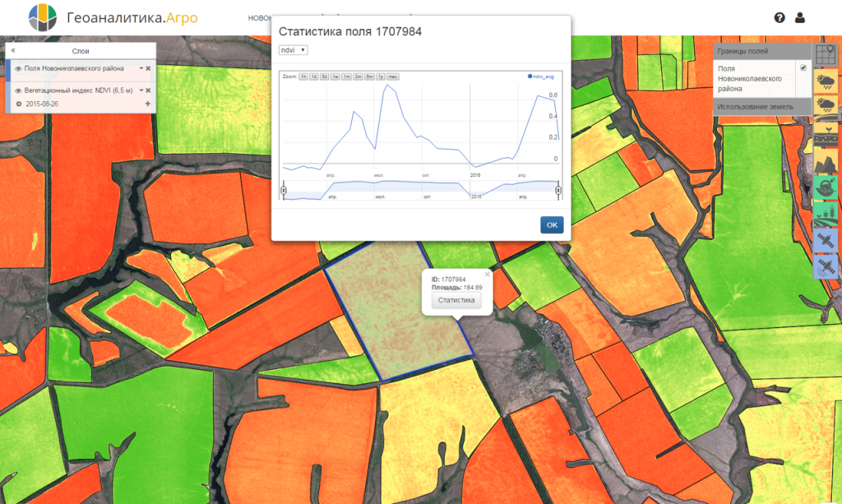
Task: Open the ndvi indicator dropdown in statistics dialog
Action: tap(294, 50)
